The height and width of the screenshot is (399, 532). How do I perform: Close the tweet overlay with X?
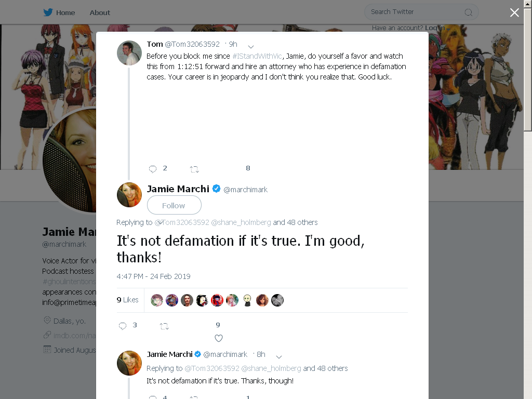[x=514, y=12]
